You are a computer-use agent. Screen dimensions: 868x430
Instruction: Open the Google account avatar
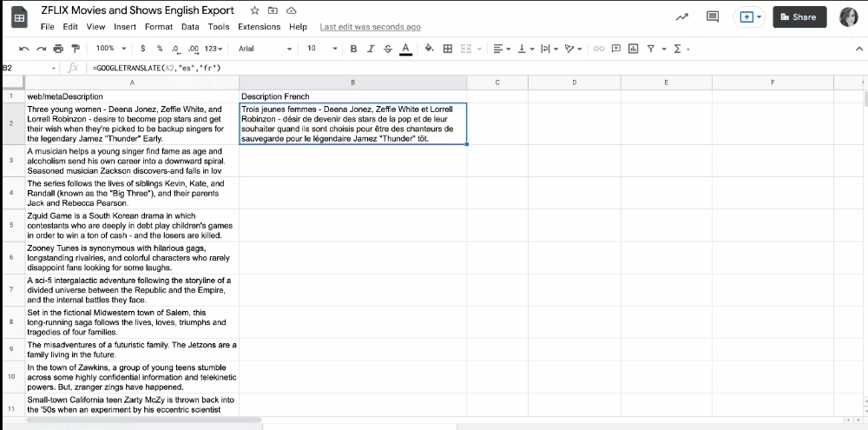[849, 17]
